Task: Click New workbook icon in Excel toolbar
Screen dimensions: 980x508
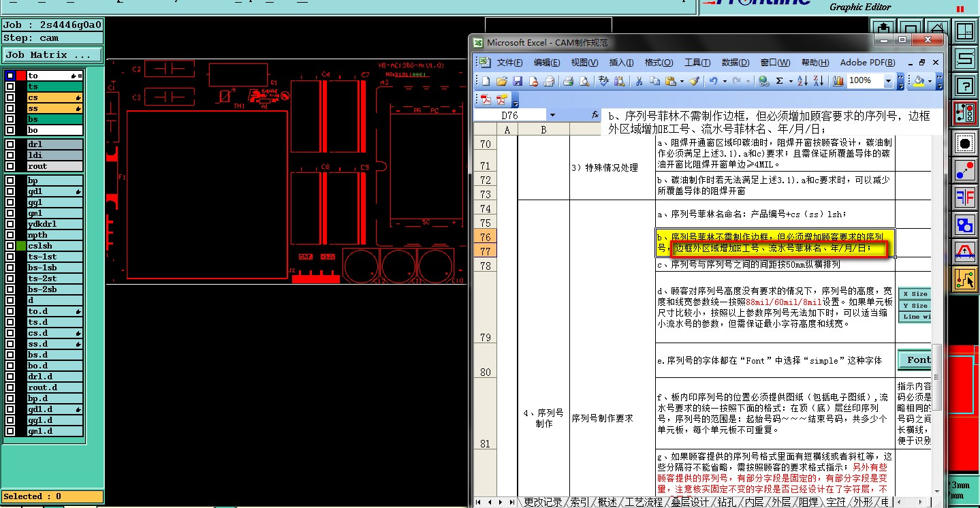Action: 486,81
